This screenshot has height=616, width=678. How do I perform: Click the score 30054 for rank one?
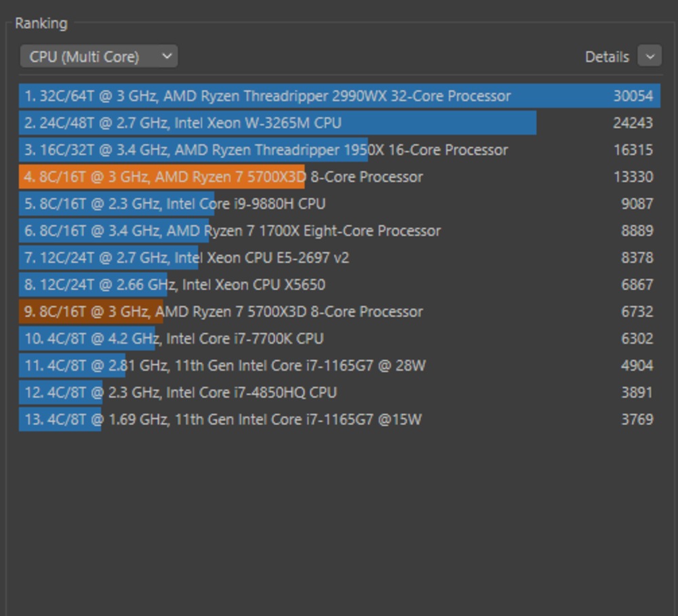point(638,96)
